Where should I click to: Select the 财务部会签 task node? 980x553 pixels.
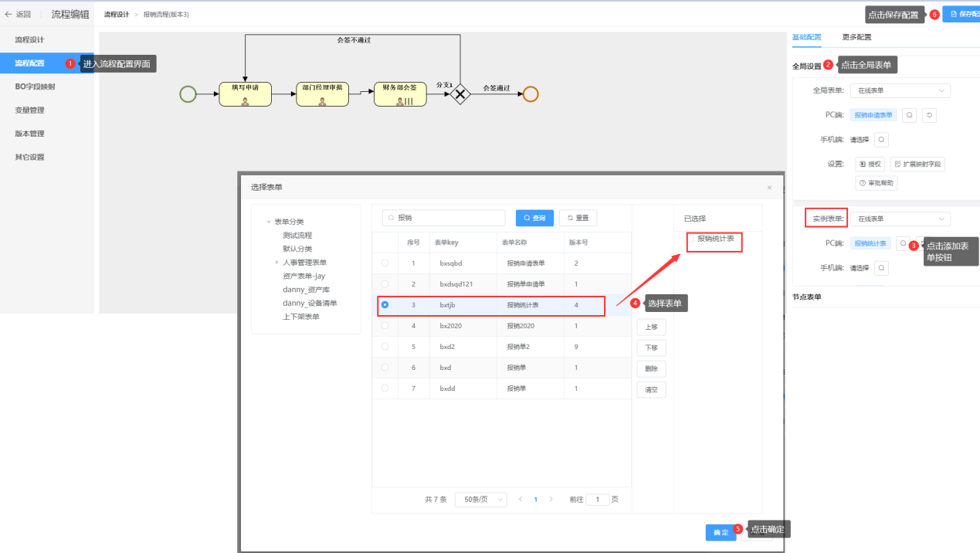click(399, 94)
